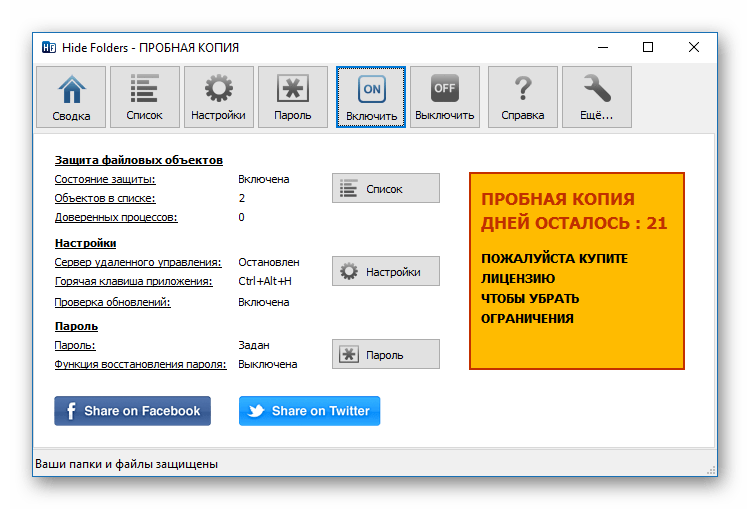Open the Объектов в списке link
The height and width of the screenshot is (509, 750).
(105, 198)
